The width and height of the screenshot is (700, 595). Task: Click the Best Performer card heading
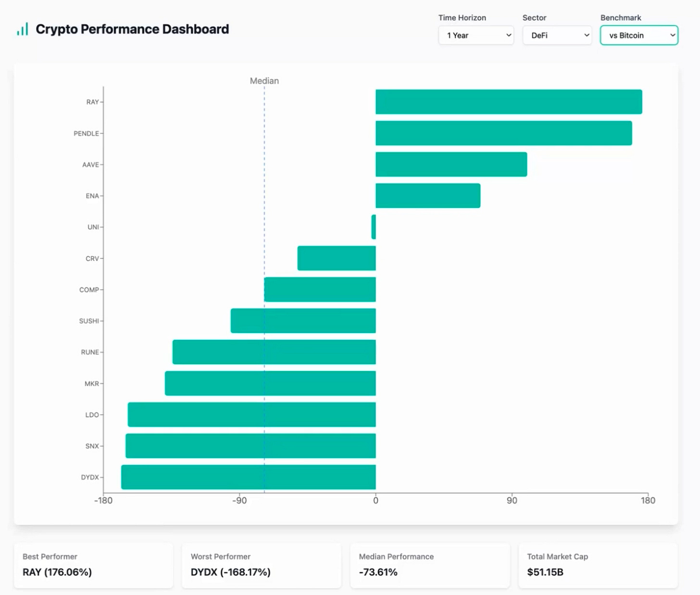pos(50,557)
